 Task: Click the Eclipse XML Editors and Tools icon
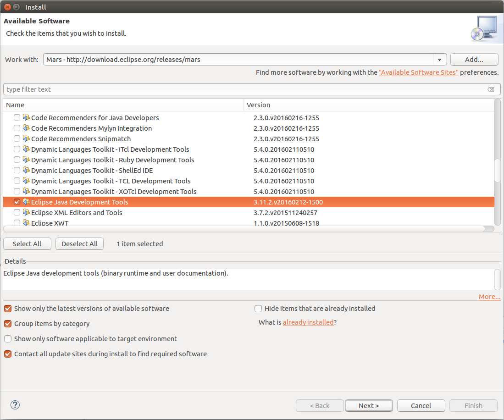[x=26, y=212]
